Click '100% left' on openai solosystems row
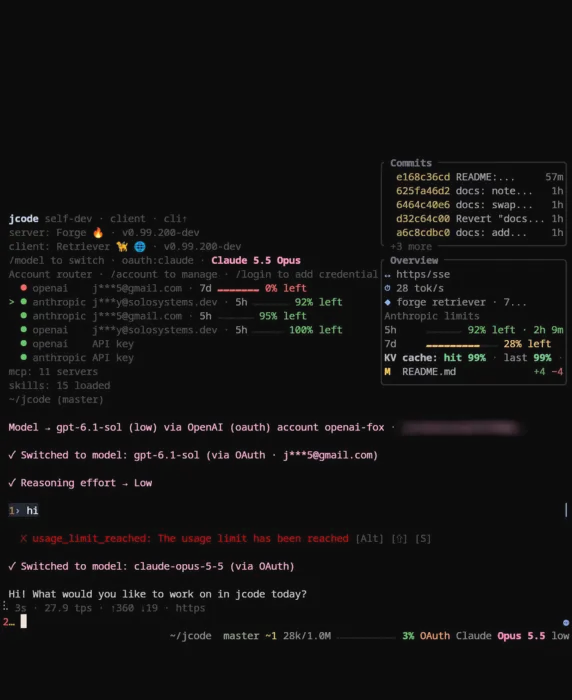The height and width of the screenshot is (700, 572). tap(316, 330)
